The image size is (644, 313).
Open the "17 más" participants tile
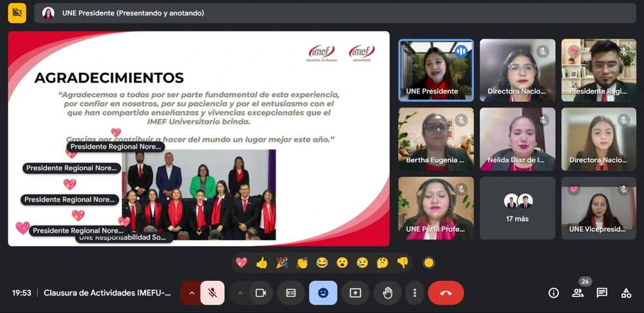[x=518, y=208]
